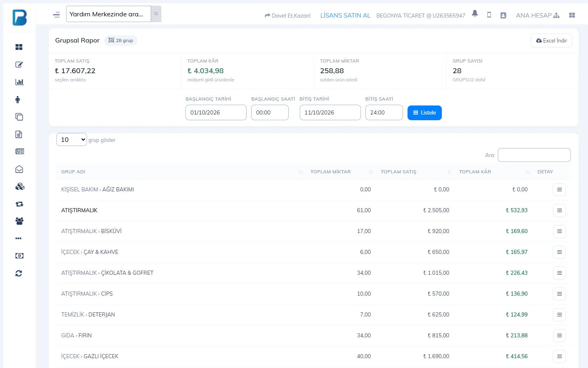Click Excel İndir download button
This screenshot has width=588, height=368.
[551, 40]
